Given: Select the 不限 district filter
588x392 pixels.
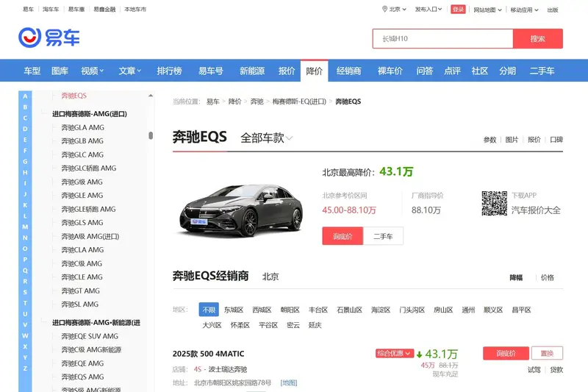Looking at the screenshot, I should click(x=209, y=310).
